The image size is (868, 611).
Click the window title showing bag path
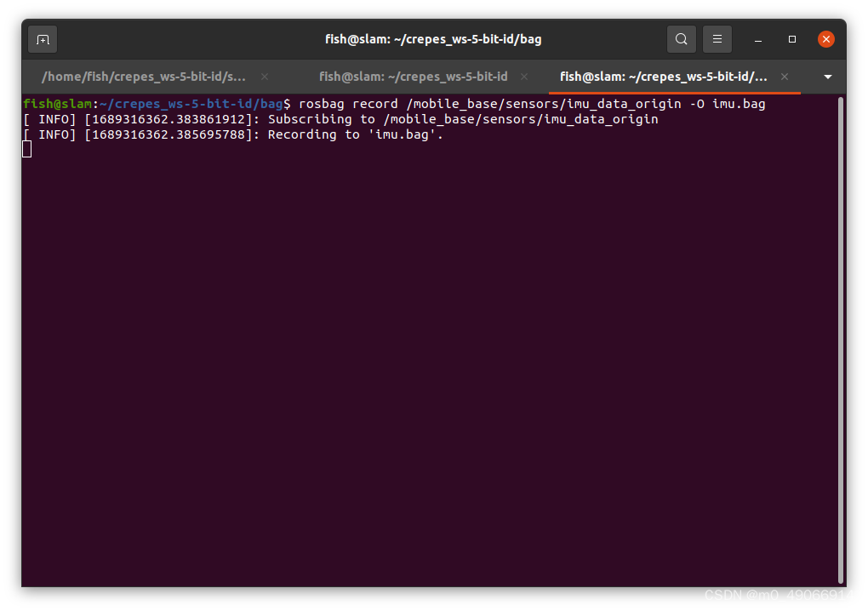tap(434, 39)
